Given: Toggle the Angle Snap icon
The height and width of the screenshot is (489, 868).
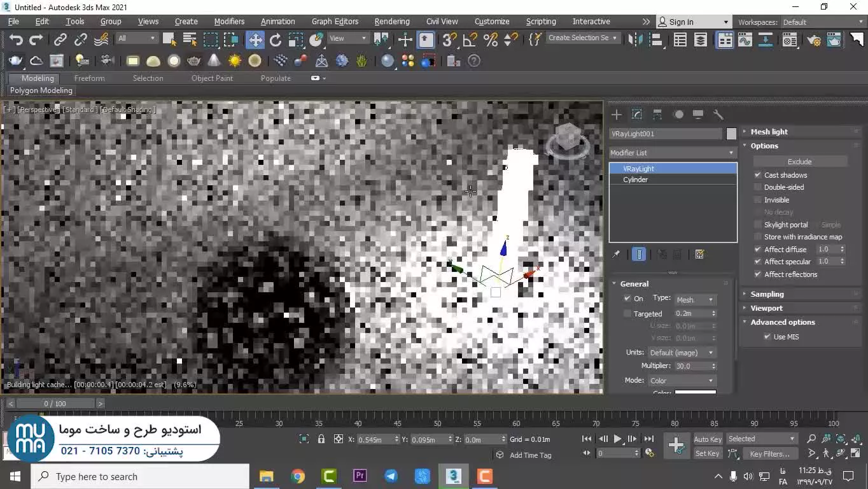Looking at the screenshot, I should (470, 40).
